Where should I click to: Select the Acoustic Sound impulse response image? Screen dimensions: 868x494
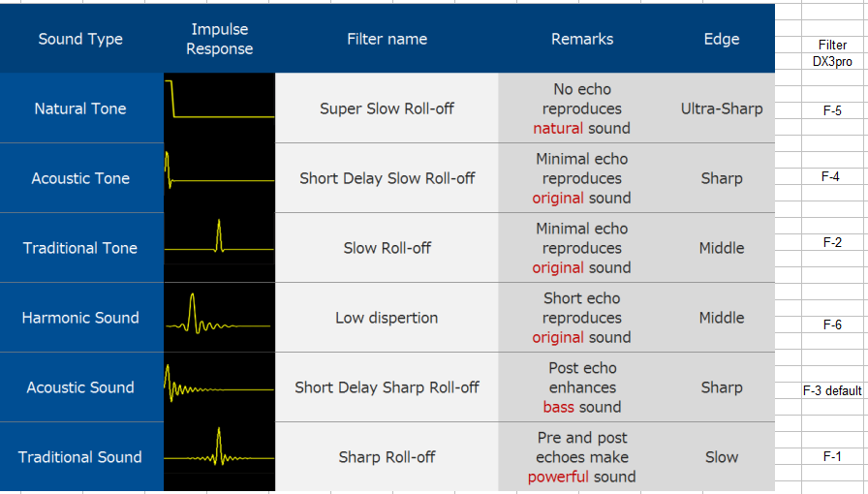point(219,387)
